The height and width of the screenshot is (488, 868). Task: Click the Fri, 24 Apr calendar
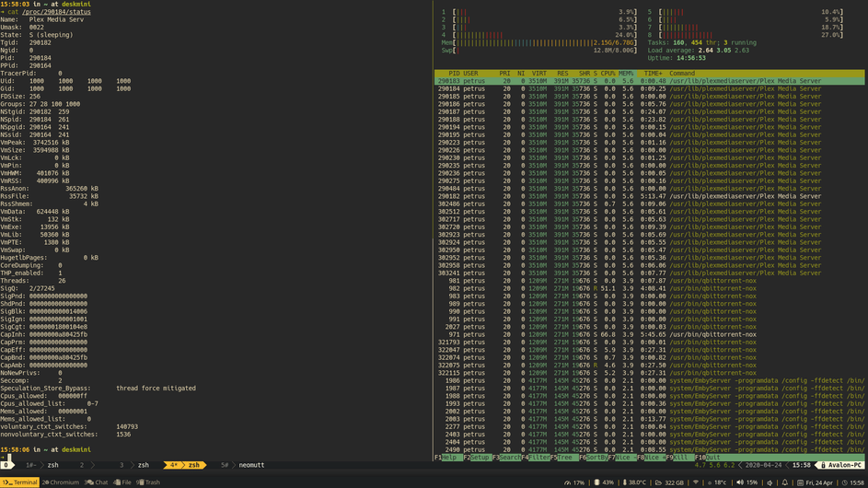815,482
